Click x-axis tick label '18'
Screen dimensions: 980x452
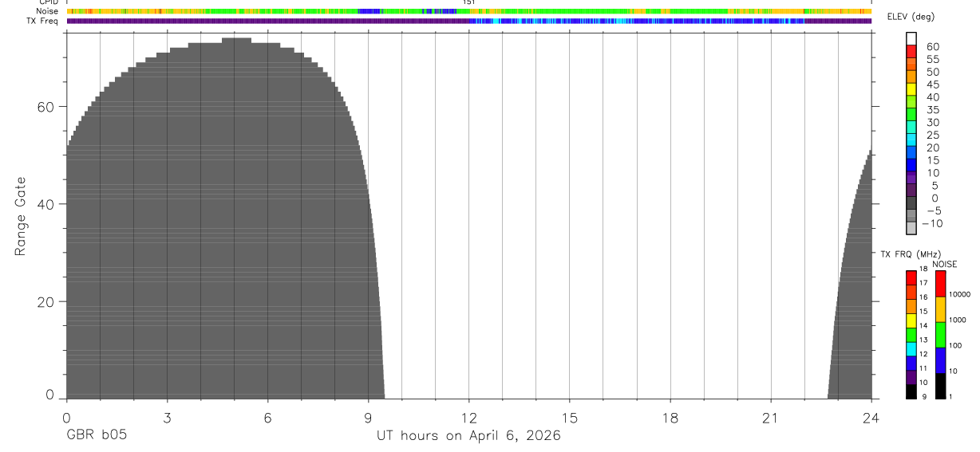click(x=670, y=418)
